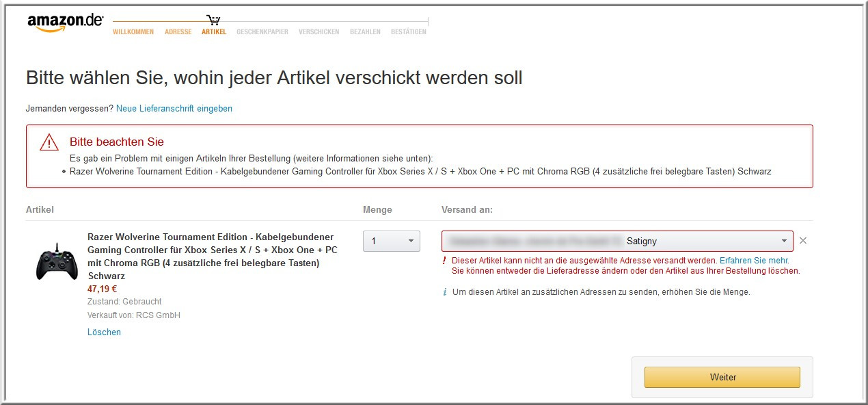Click the blue info icon below address
Viewport: 868px width, 405px height.
pyautogui.click(x=445, y=292)
